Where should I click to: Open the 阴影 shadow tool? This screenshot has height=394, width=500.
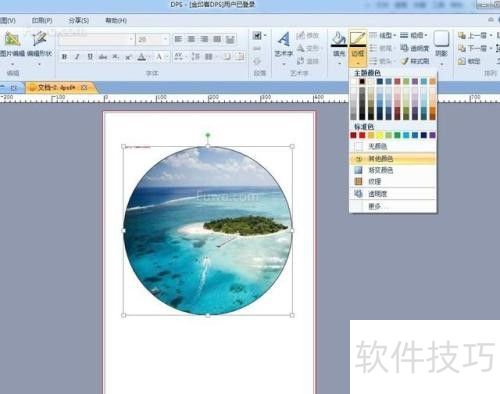point(441,39)
